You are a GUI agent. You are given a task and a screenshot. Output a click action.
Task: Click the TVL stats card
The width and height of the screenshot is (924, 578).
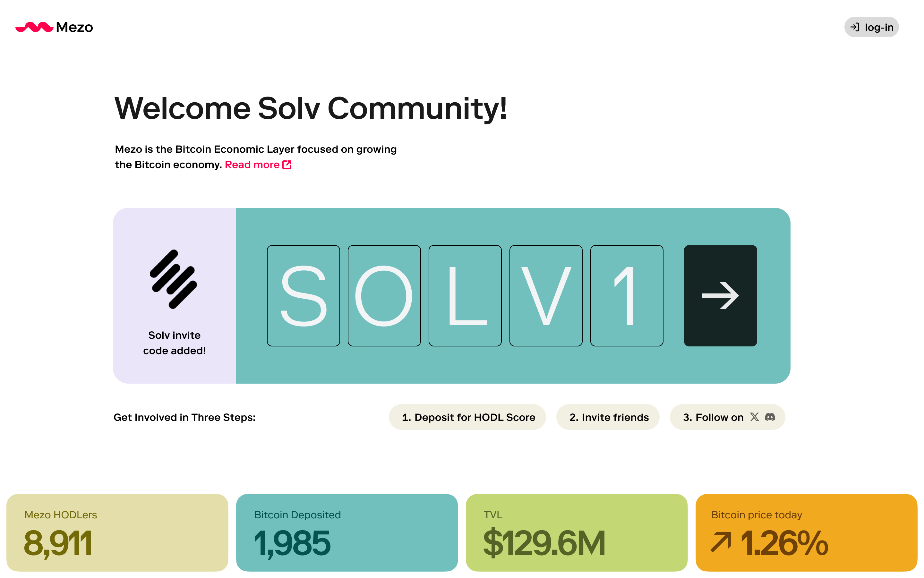[x=577, y=532]
